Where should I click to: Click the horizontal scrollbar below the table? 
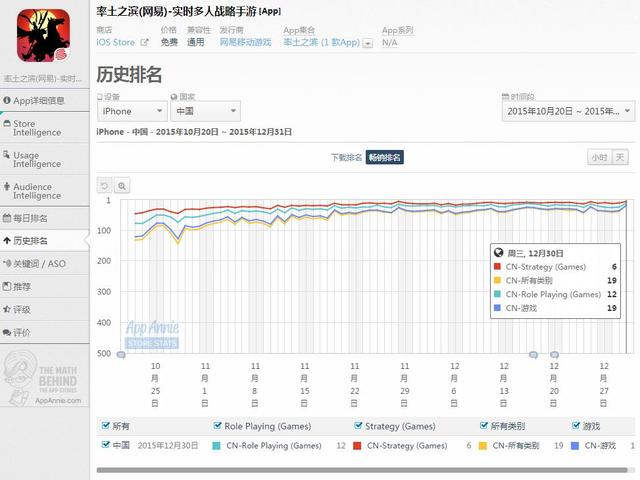pyautogui.click(x=362, y=470)
